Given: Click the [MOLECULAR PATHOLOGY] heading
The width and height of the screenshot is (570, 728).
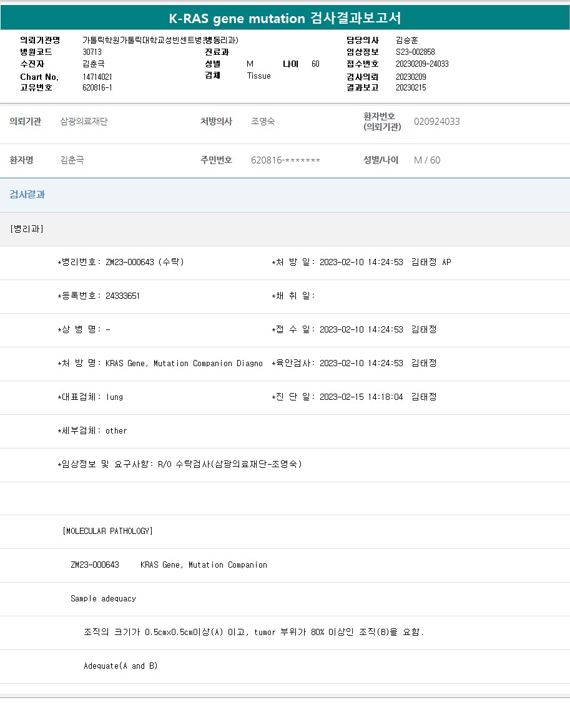Looking at the screenshot, I should click(107, 531).
